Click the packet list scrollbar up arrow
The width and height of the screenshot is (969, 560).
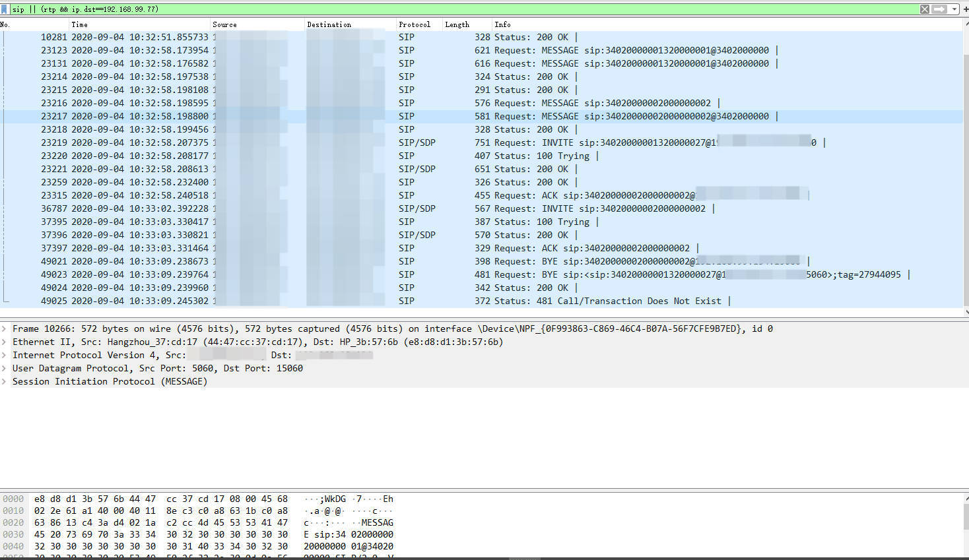tap(966, 24)
